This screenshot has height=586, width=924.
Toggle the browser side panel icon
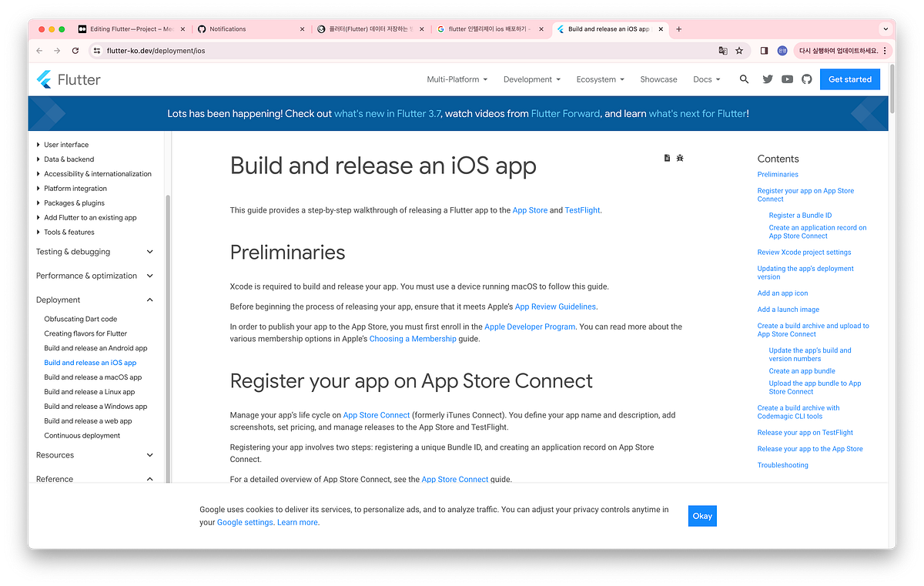click(x=764, y=51)
